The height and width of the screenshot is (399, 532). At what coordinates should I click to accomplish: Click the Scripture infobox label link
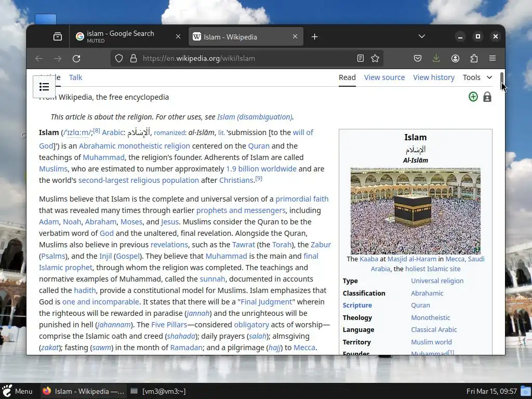click(x=357, y=305)
